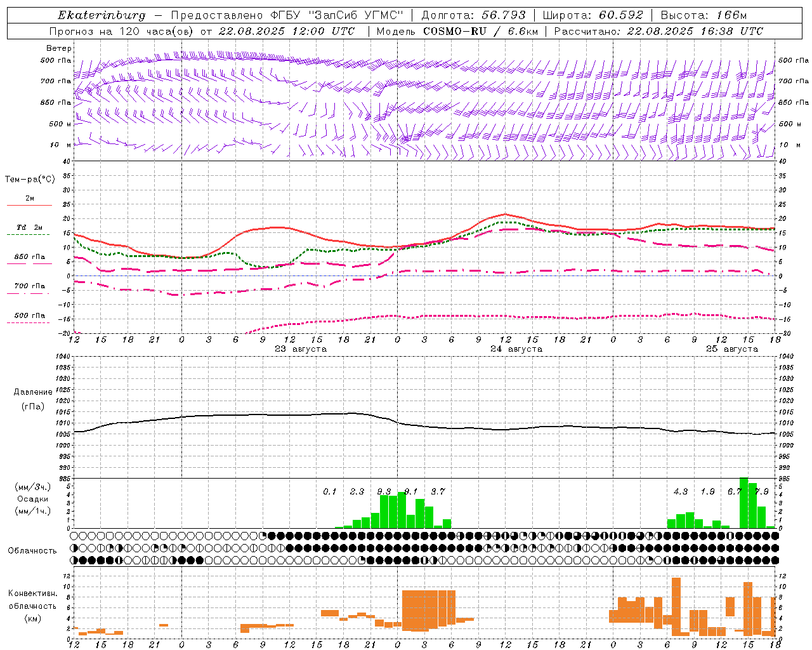Click the 'Конвективн.' convective cloud label
This screenshot has height=650, width=812.
point(33,594)
